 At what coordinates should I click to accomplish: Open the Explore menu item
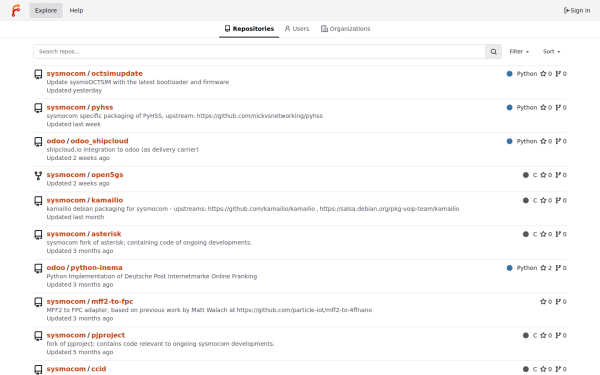click(46, 10)
